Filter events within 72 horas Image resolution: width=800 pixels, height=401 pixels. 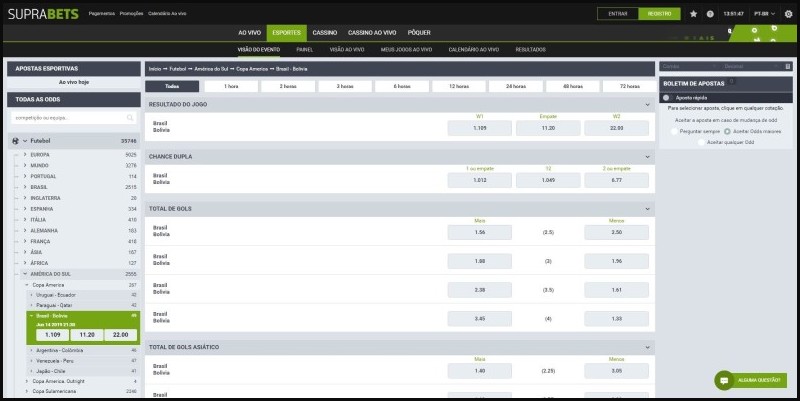point(630,87)
